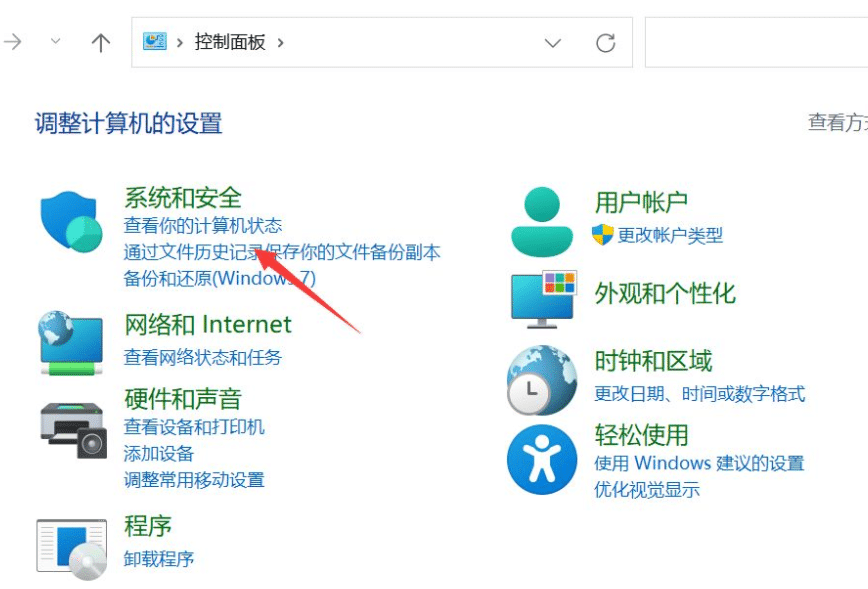Open the address bar dropdown chevron
868x589 pixels.
(553, 43)
